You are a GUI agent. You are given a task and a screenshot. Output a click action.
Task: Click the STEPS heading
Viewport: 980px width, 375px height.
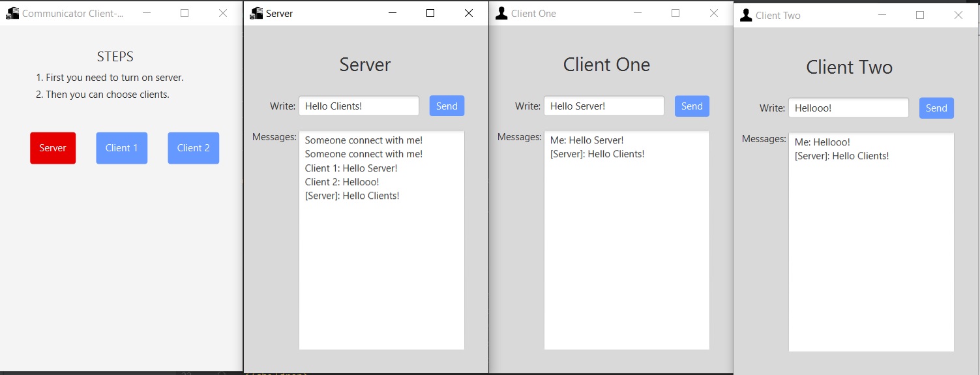115,57
